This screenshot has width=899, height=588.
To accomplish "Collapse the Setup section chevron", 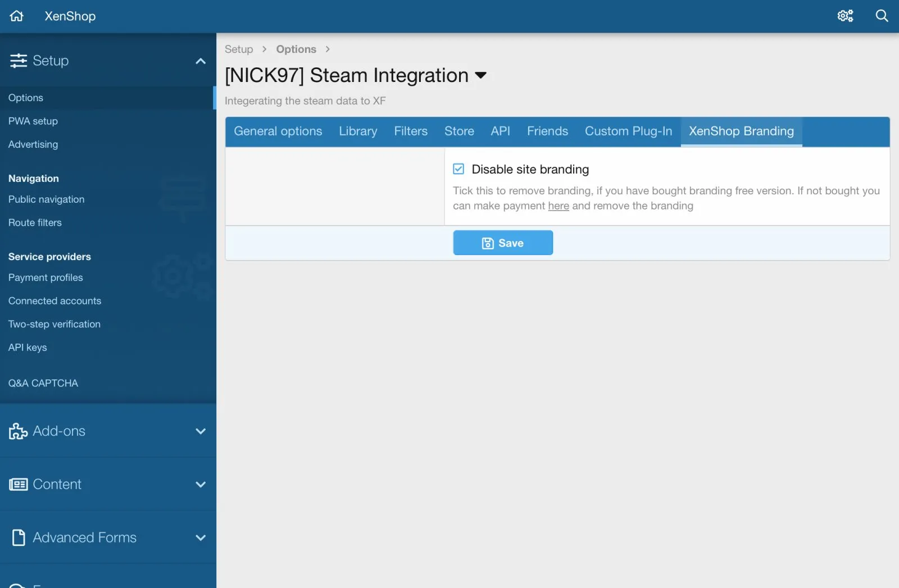I will point(201,61).
